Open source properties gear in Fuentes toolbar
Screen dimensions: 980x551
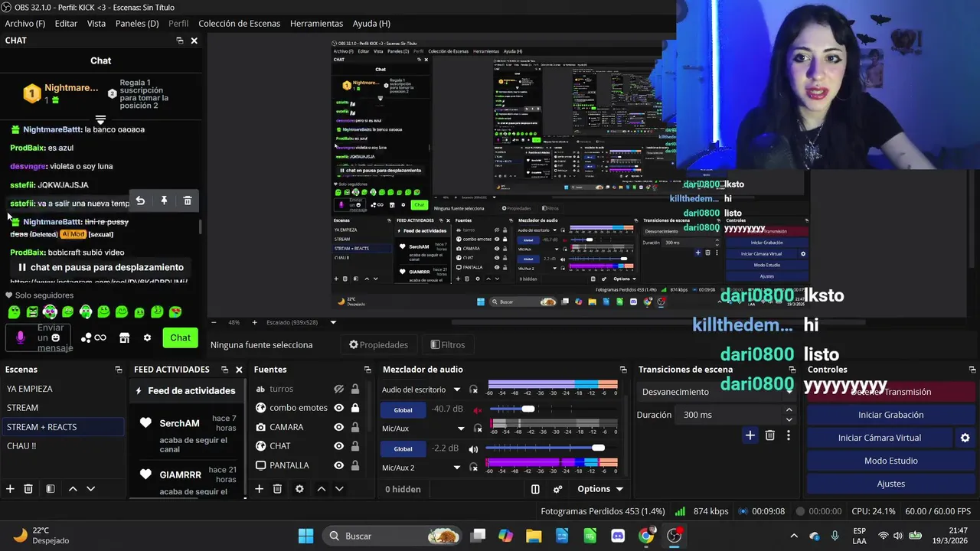click(x=299, y=489)
